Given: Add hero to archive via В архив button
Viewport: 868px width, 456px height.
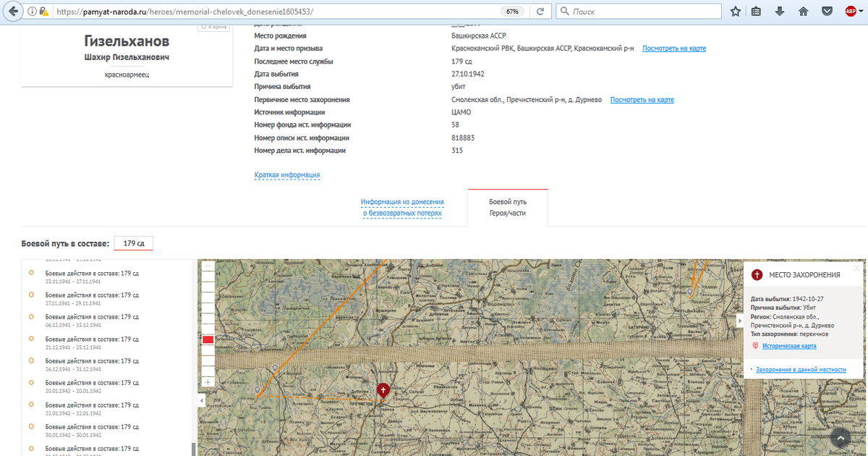Looking at the screenshot, I should coord(213,27).
